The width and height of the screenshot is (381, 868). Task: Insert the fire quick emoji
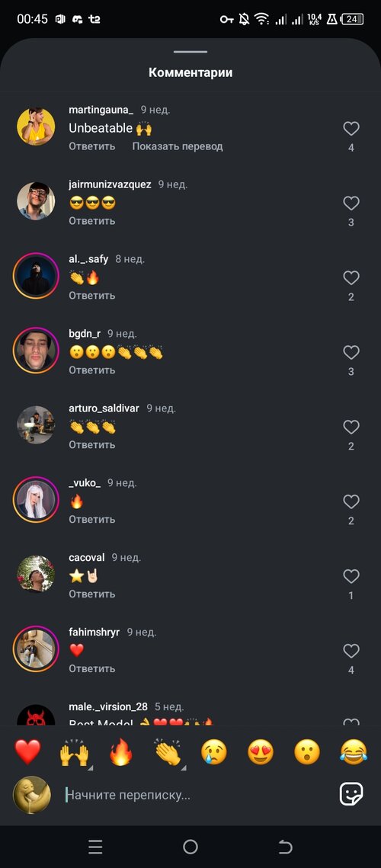point(120,752)
